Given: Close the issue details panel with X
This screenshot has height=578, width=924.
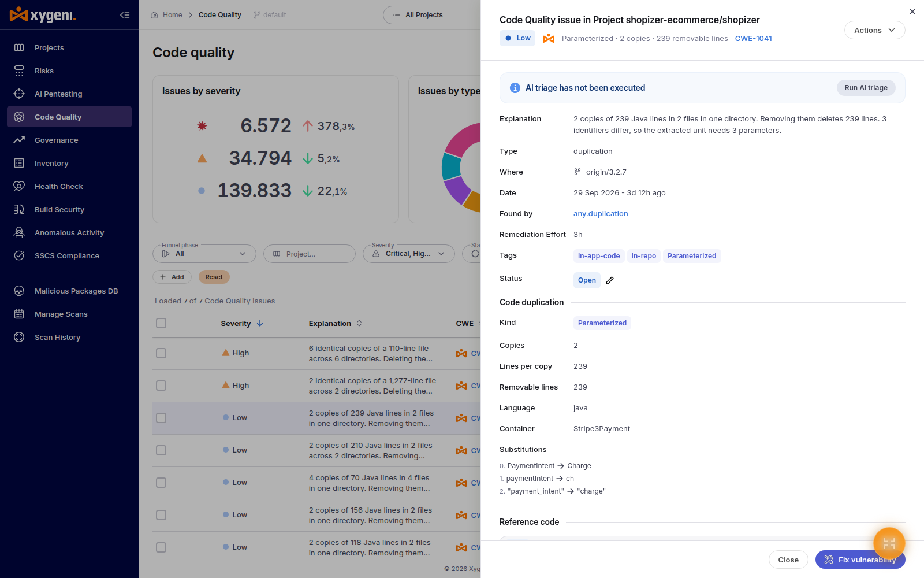Looking at the screenshot, I should (912, 12).
